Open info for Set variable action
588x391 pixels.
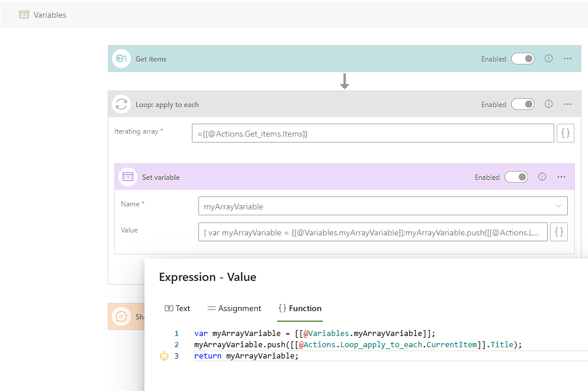(x=542, y=177)
